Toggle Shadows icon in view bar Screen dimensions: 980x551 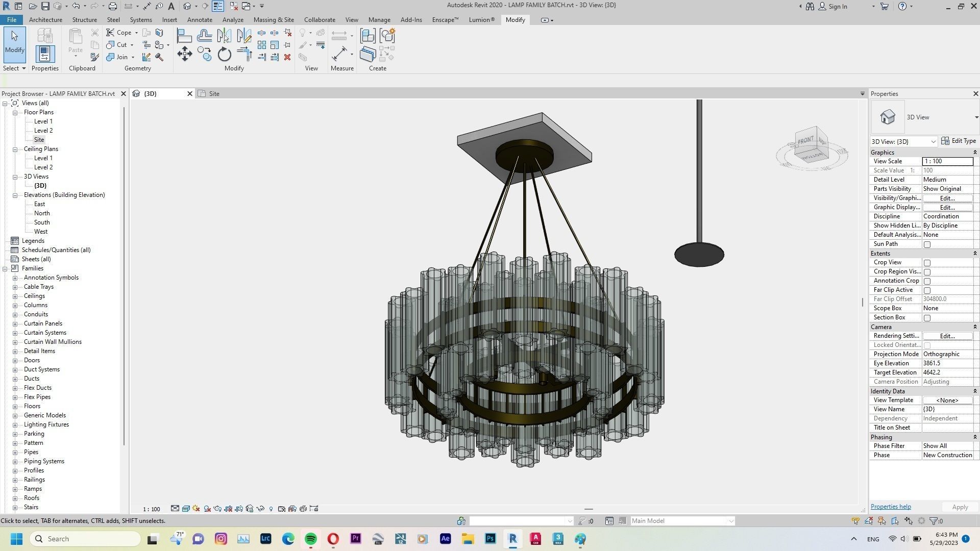pos(207,509)
